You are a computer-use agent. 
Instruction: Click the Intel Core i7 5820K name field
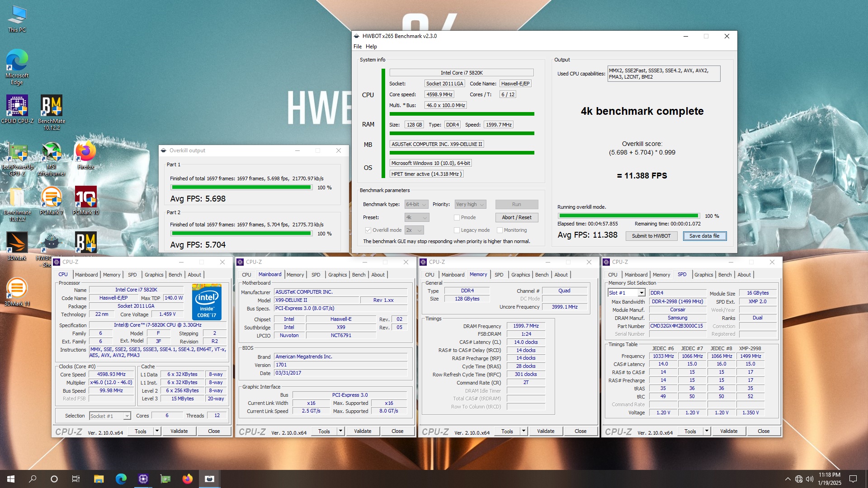[462, 73]
